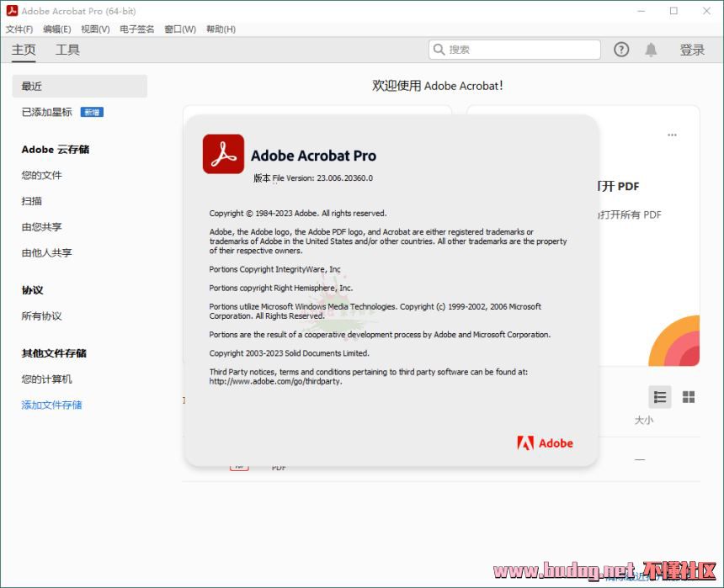
Task: Click the 登录 sign-in button
Action: point(692,50)
